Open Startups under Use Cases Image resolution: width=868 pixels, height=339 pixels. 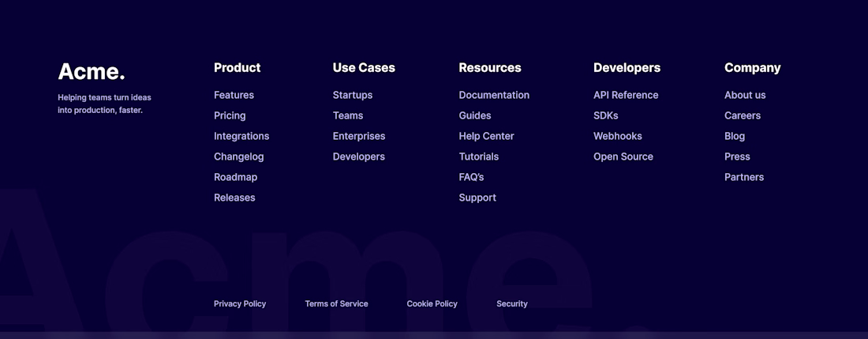(352, 96)
